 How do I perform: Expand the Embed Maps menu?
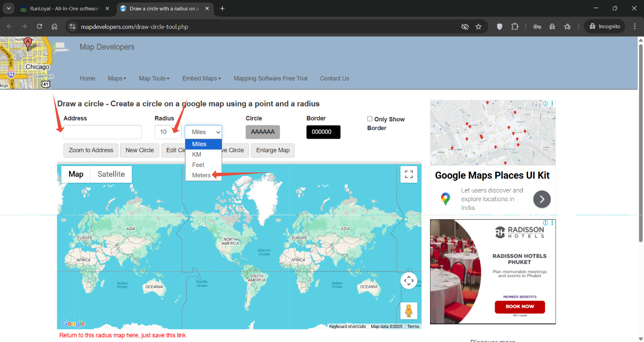[x=202, y=78]
